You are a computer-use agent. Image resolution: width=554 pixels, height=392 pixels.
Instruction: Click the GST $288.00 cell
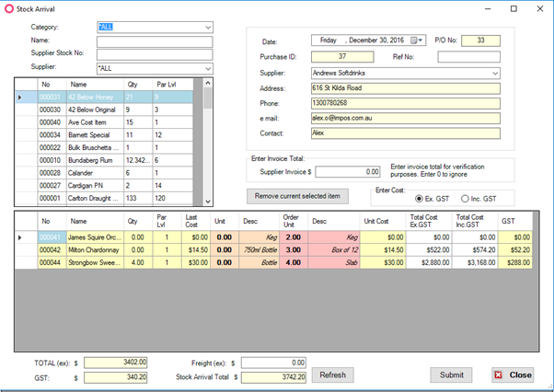pyautogui.click(x=515, y=263)
